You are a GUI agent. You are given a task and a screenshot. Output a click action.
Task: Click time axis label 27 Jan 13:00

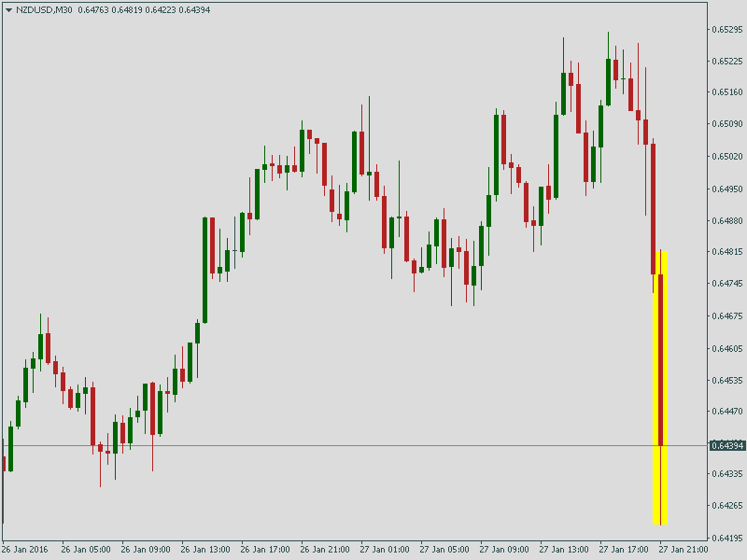tap(564, 550)
